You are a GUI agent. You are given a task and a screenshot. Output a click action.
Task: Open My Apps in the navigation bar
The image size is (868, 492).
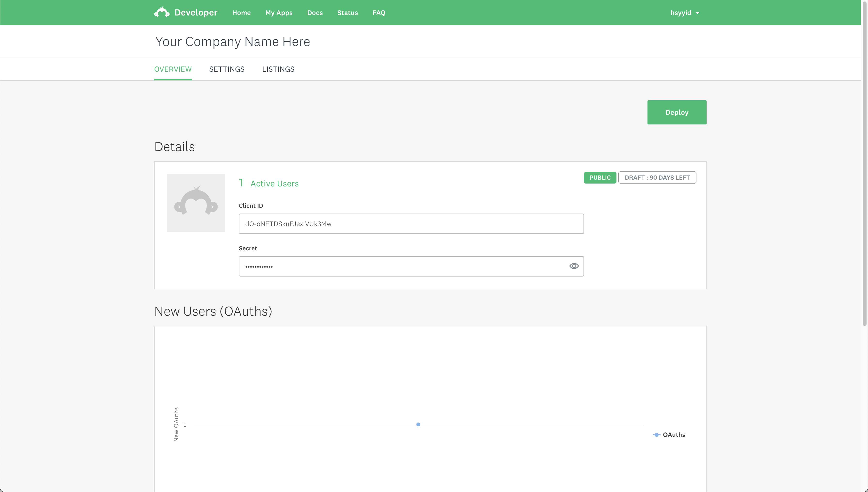click(x=279, y=13)
